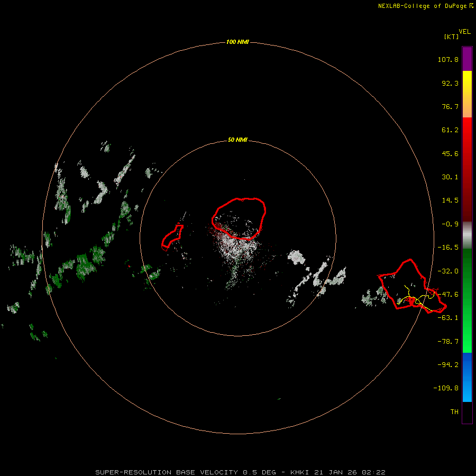
Task: Click the eastern island outline with yellow roads
Action: pyautogui.click(x=411, y=286)
